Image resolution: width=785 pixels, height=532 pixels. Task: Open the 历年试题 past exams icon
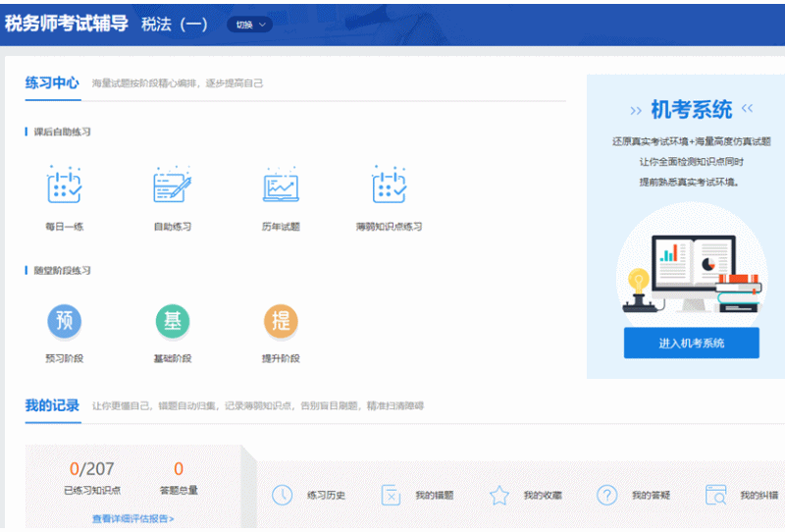(281, 186)
